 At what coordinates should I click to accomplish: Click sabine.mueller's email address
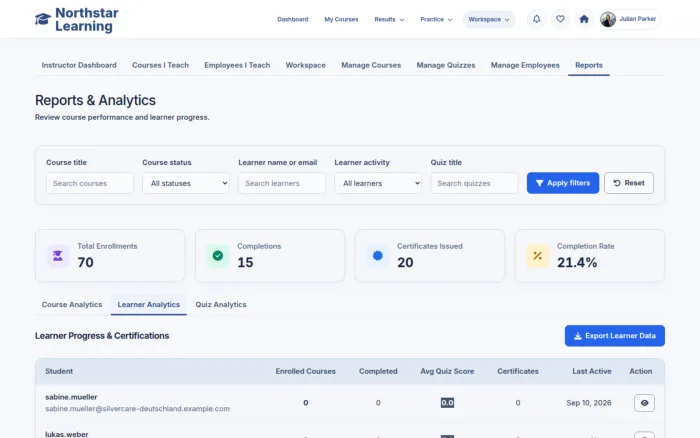coord(138,409)
